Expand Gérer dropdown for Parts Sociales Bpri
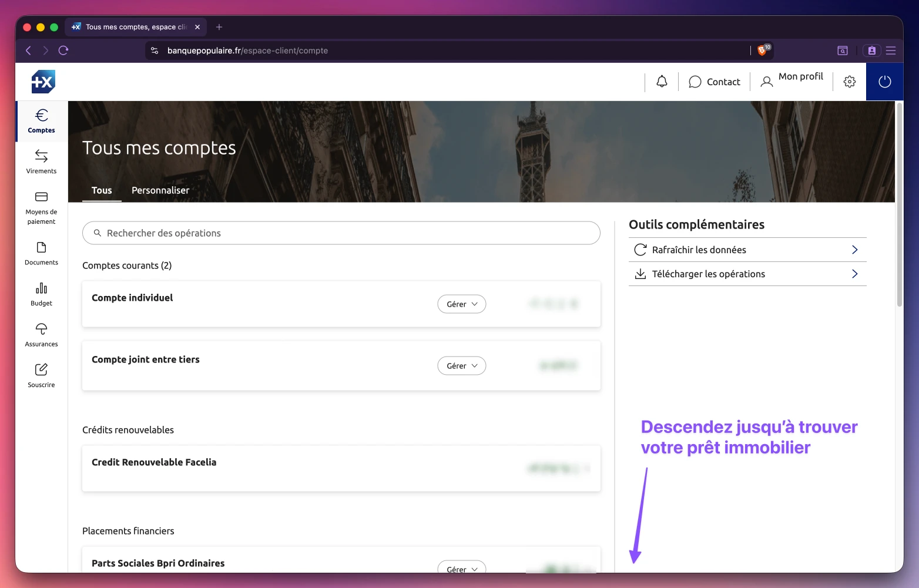Image resolution: width=919 pixels, height=588 pixels. coord(462,568)
